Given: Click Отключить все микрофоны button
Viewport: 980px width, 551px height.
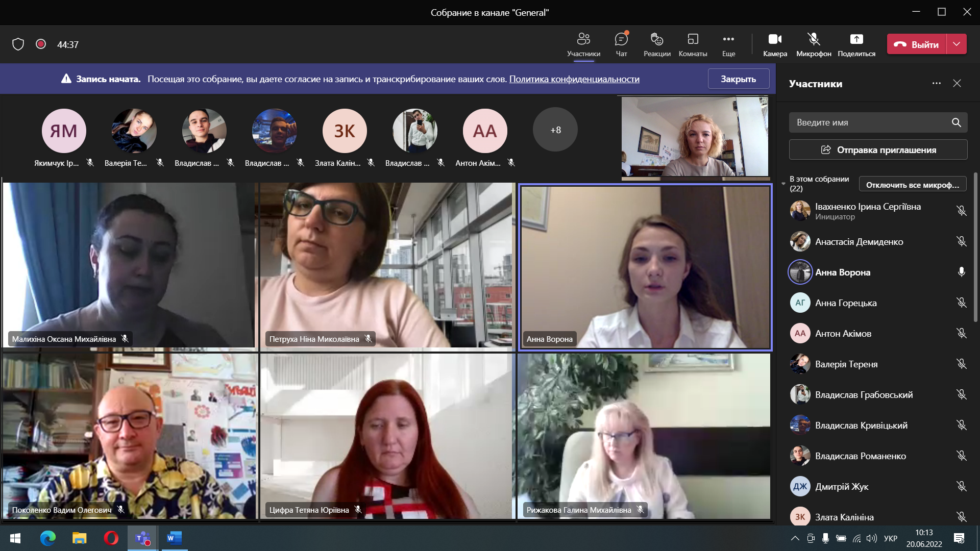Looking at the screenshot, I should click(x=913, y=185).
